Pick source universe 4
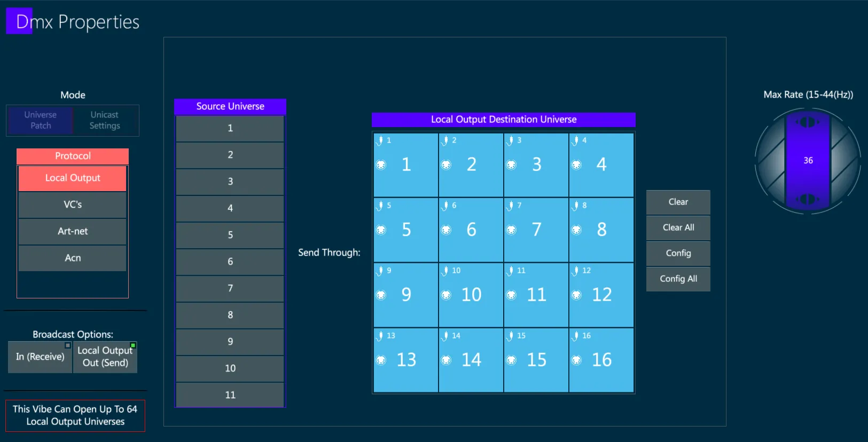The image size is (868, 442). click(230, 208)
